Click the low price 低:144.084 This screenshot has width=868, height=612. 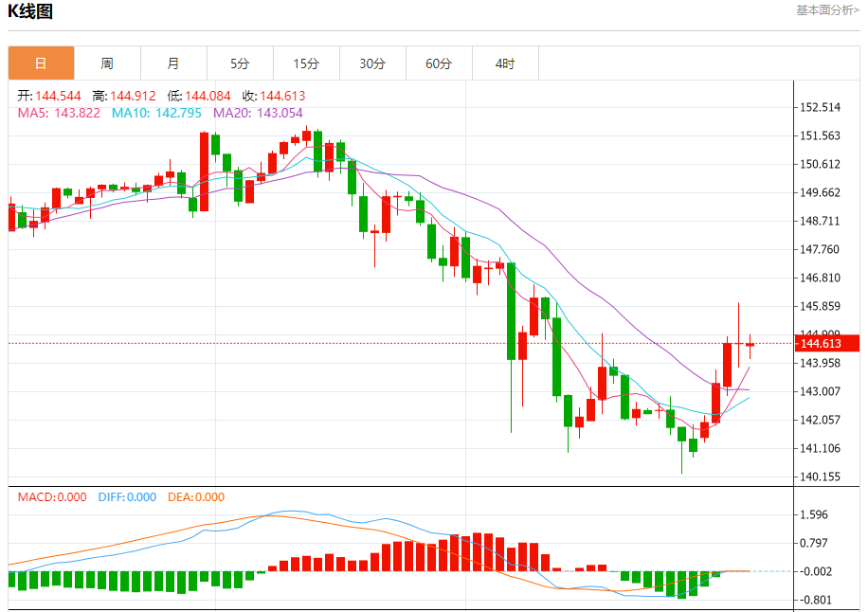pos(199,96)
